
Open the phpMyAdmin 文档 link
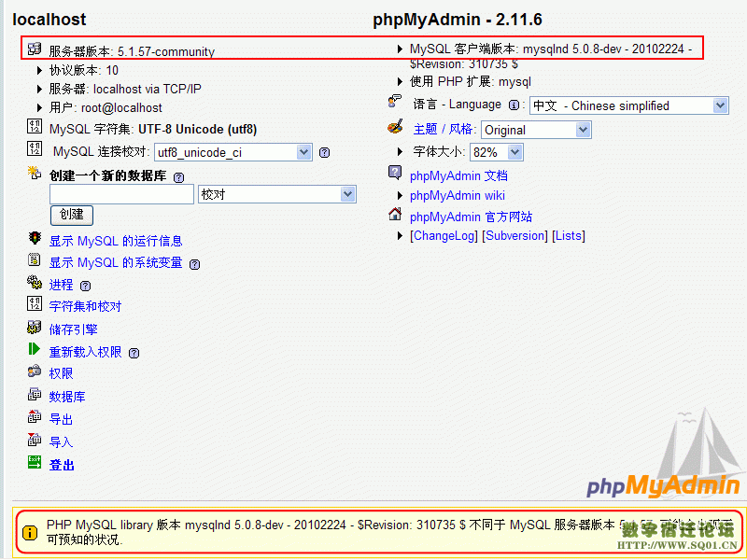458,175
